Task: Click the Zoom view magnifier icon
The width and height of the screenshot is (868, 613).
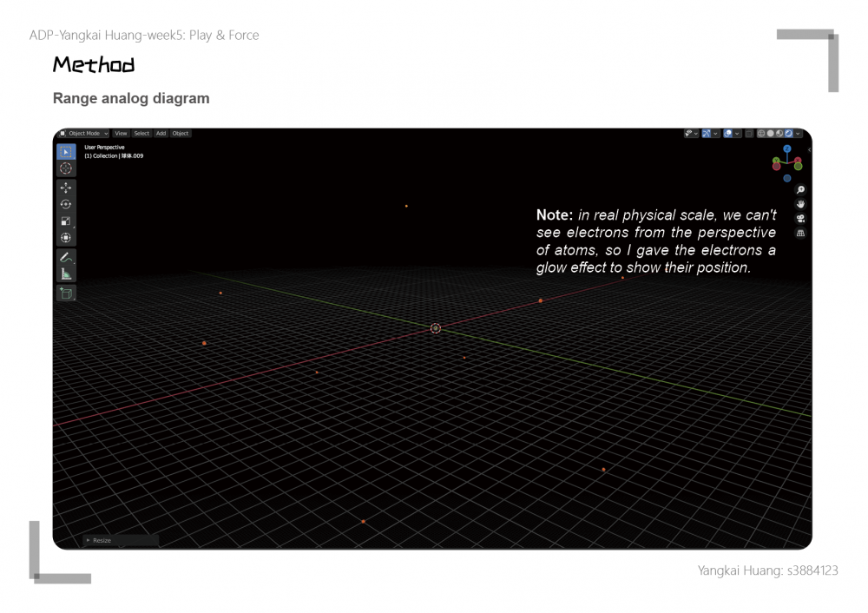Action: [800, 190]
